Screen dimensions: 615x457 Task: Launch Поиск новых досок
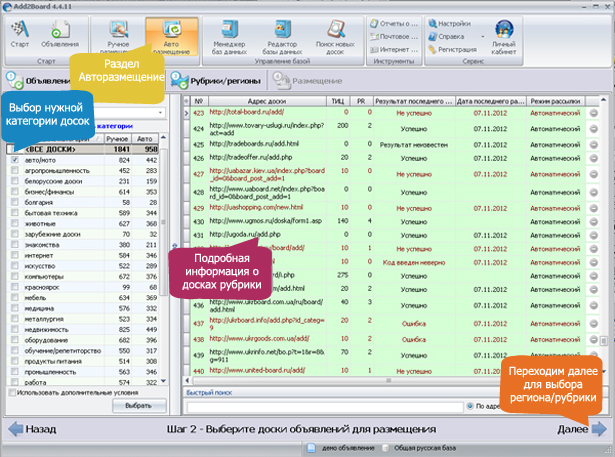pyautogui.click(x=335, y=36)
